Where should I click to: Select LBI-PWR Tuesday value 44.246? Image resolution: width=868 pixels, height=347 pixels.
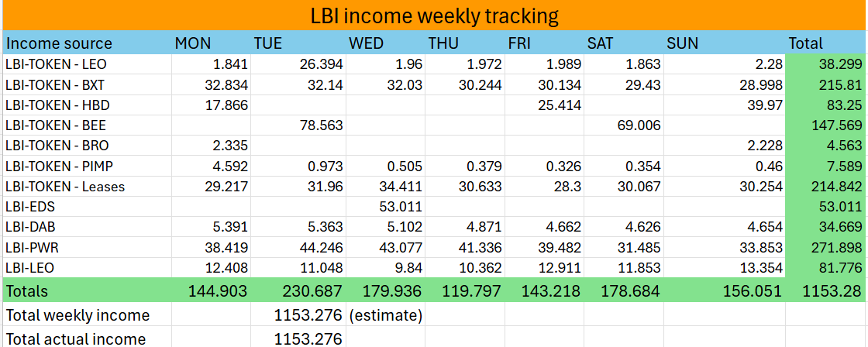coord(298,248)
